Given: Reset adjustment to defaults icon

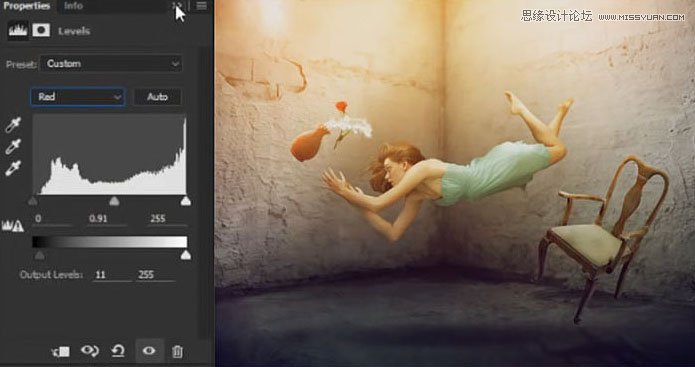Looking at the screenshot, I should click(x=118, y=351).
